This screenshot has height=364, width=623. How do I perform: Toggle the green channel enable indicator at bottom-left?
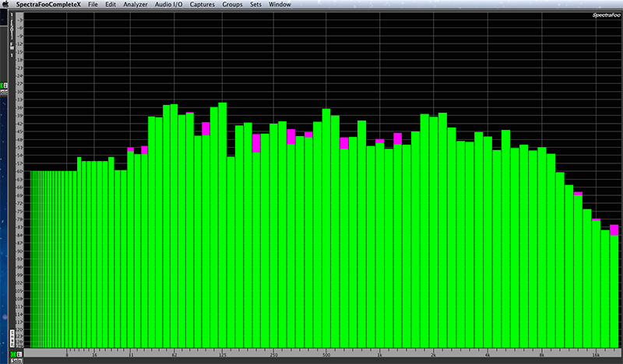[x=12, y=354]
